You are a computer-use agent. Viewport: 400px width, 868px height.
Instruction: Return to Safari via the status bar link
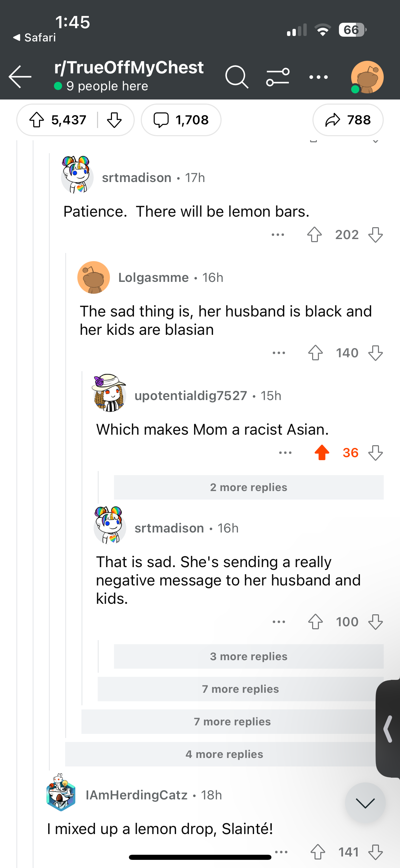[x=34, y=37]
